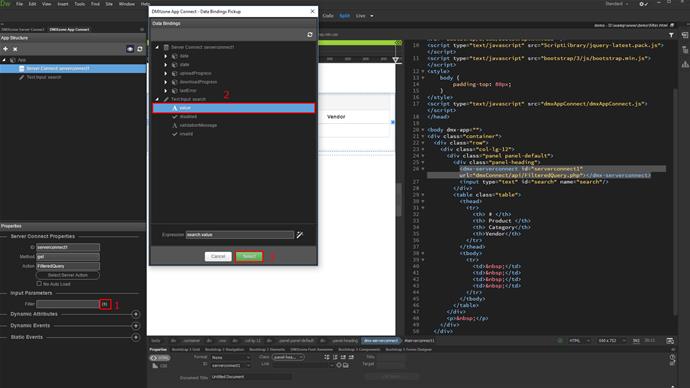Click the filter funnel icon above code view
690x388 pixels.
(671, 35)
